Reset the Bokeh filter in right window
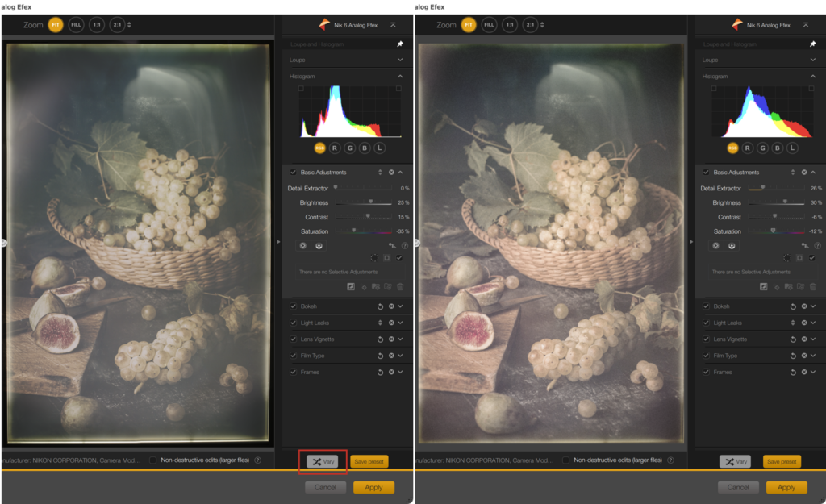 coord(793,306)
